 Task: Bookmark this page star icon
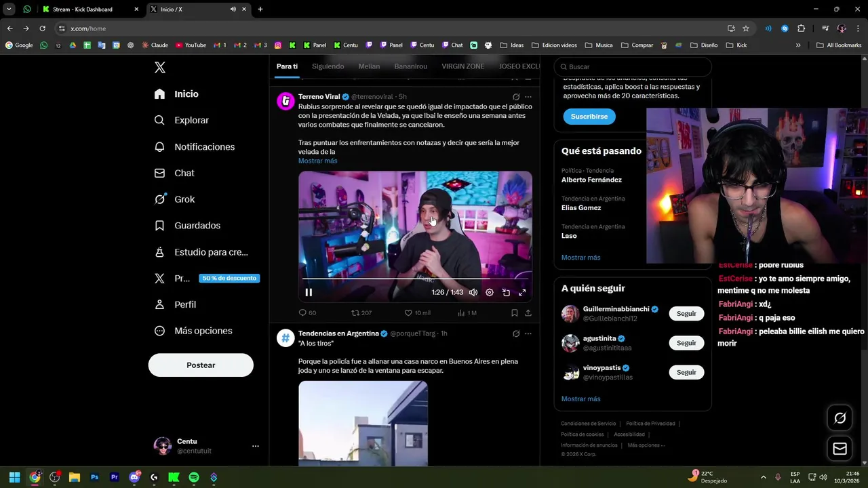tap(746, 28)
